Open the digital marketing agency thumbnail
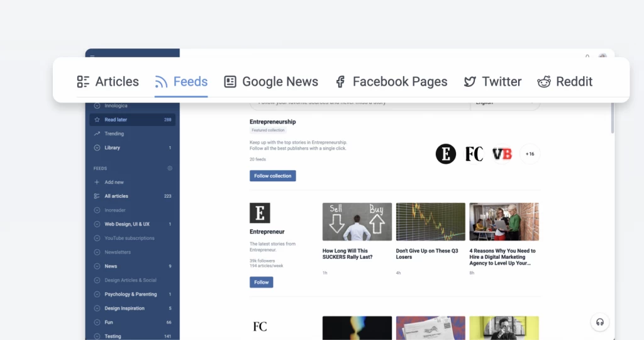 click(x=504, y=222)
